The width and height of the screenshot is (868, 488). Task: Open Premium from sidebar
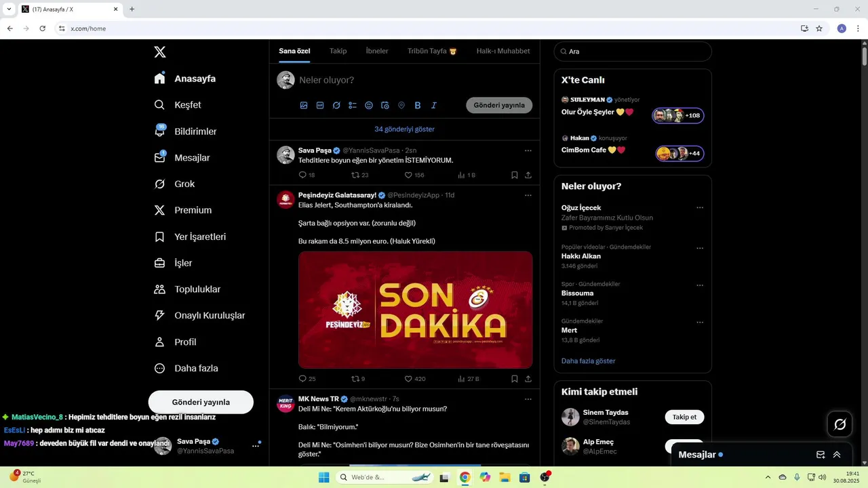[x=183, y=210]
